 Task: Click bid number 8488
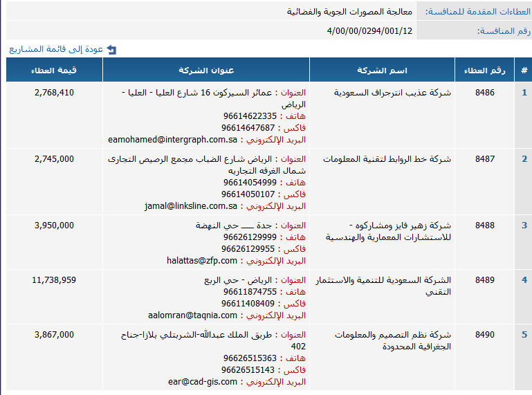[x=485, y=226]
